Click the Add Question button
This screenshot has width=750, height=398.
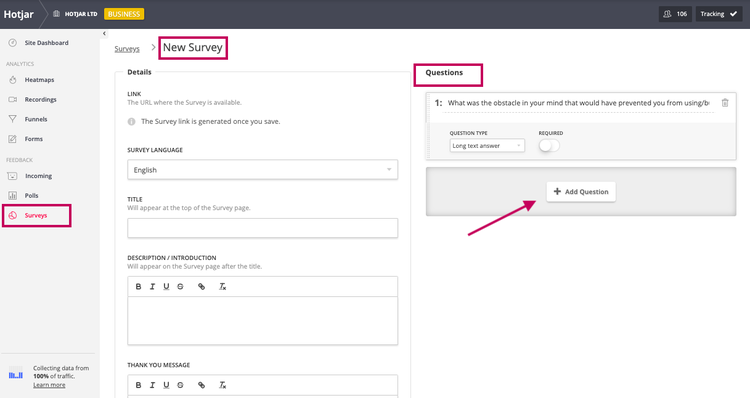click(x=581, y=192)
